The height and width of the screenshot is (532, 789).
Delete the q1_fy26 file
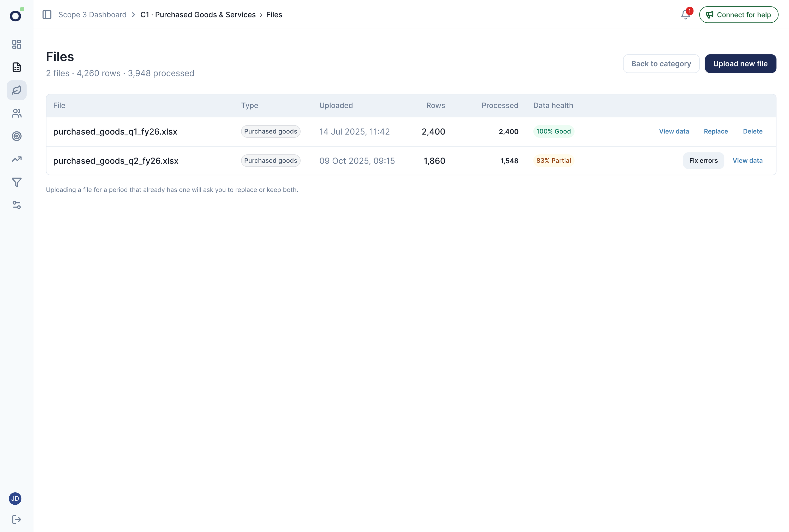(753, 131)
